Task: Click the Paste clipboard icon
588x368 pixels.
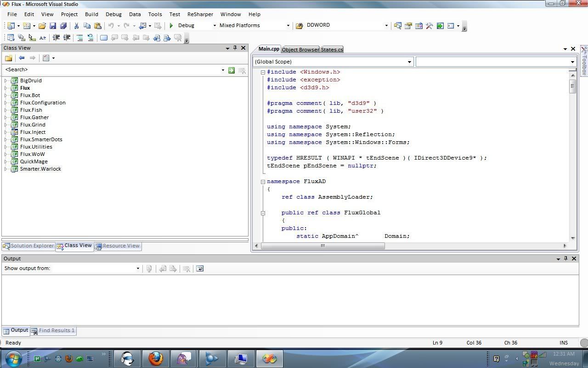Action: [97, 26]
